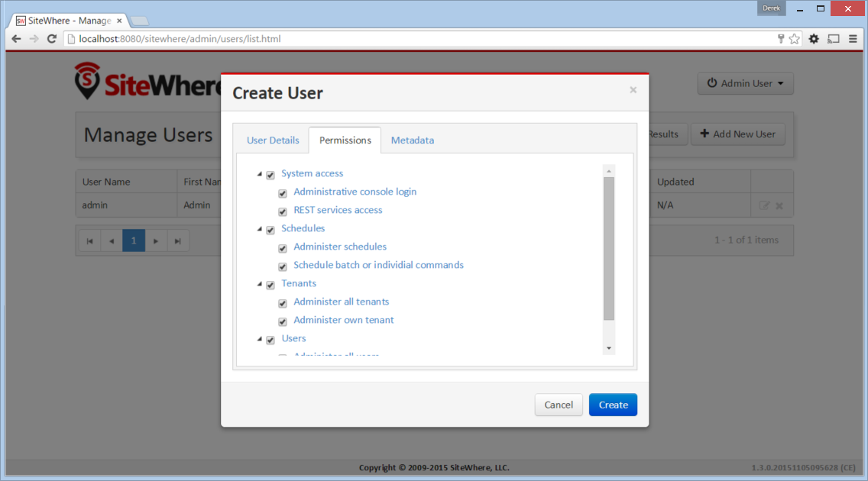
Task: Uncheck Schedule batch or individual commands
Action: click(x=283, y=266)
